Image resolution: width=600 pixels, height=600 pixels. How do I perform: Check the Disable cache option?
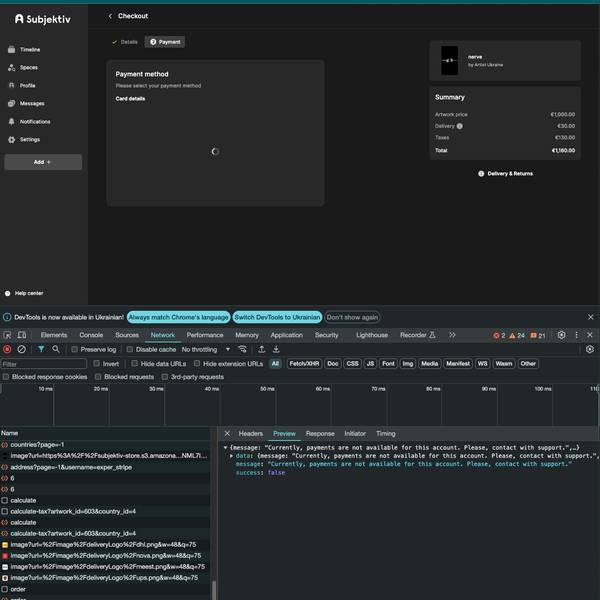[x=130, y=349]
